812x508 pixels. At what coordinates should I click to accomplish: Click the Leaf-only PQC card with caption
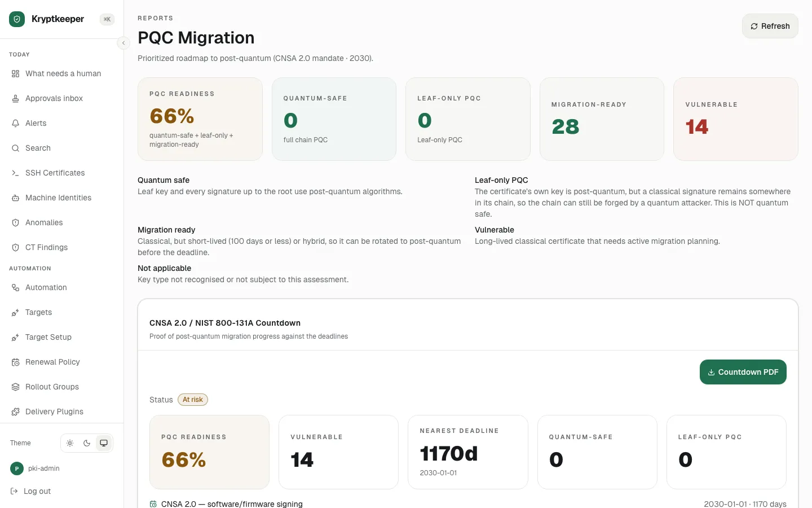[x=468, y=119]
